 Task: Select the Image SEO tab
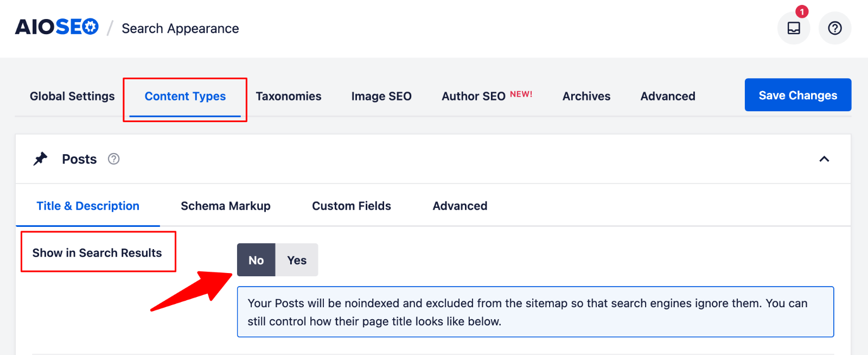(381, 96)
